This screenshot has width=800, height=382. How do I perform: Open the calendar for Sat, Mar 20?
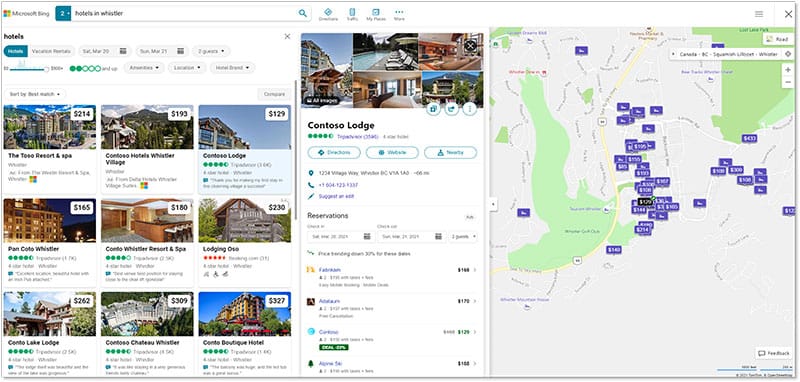pyautogui.click(x=123, y=51)
